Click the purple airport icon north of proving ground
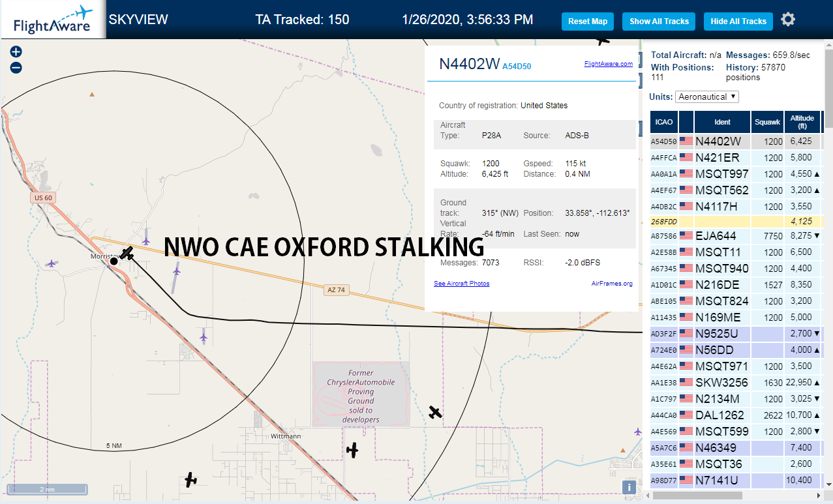Image resolution: width=833 pixels, height=504 pixels. point(204,337)
